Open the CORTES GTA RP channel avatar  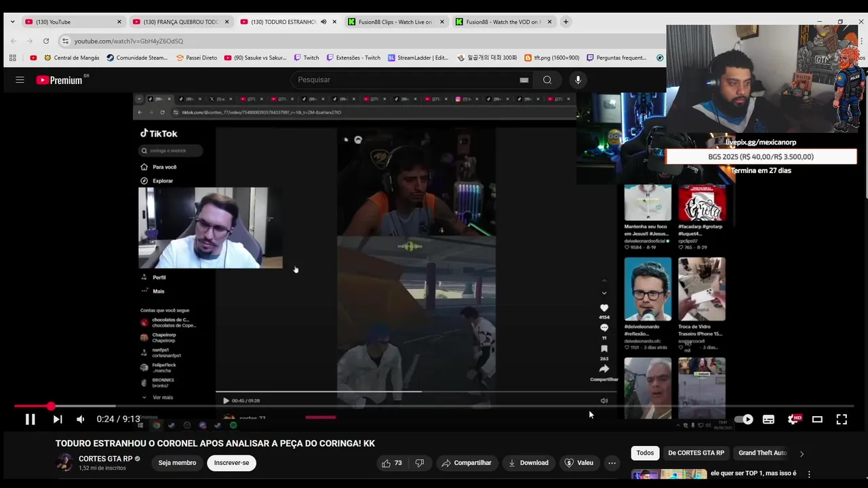point(64,463)
